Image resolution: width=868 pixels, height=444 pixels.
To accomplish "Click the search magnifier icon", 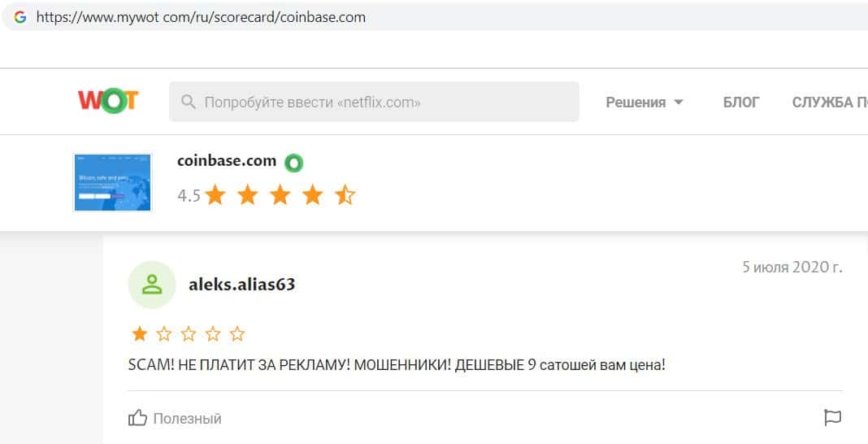I will 189,102.
